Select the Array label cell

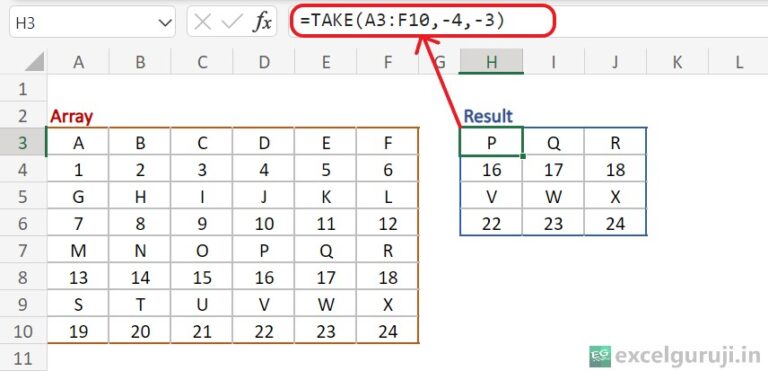[78, 116]
